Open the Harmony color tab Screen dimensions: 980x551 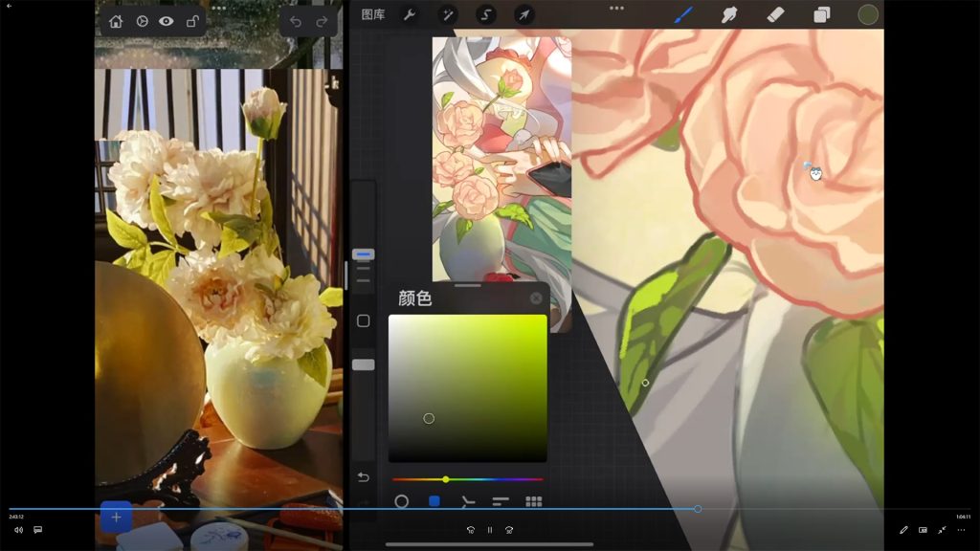coord(467,501)
